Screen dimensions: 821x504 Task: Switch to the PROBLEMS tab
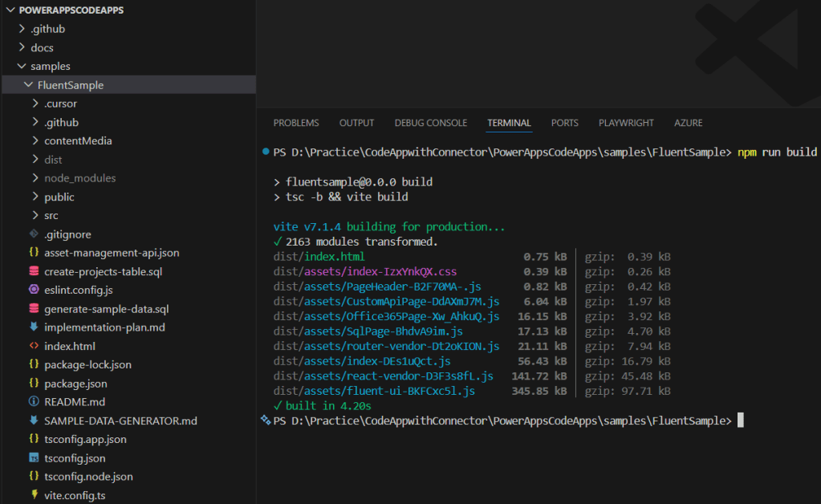[x=295, y=123]
